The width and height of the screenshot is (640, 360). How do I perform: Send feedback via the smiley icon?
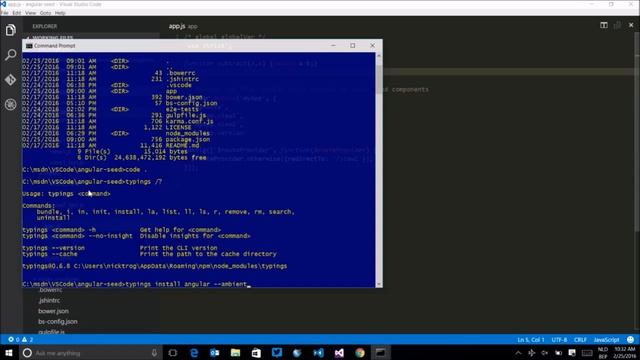[631, 340]
